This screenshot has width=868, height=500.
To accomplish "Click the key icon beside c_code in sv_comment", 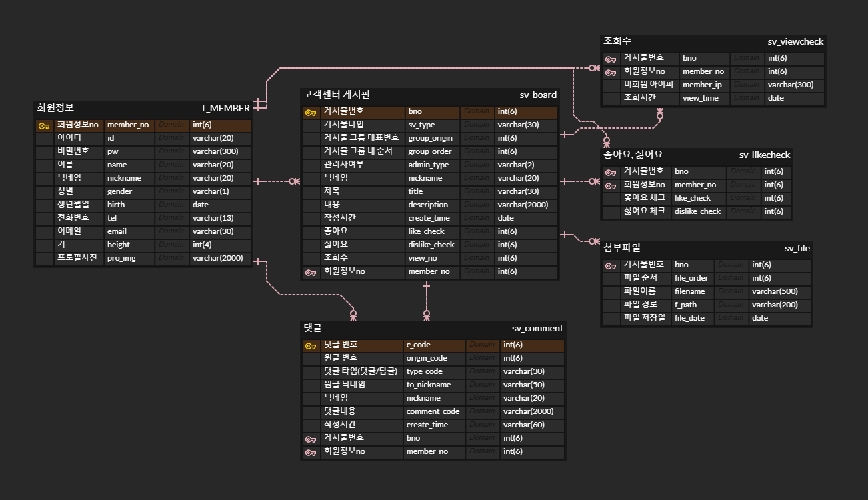I will point(310,345).
